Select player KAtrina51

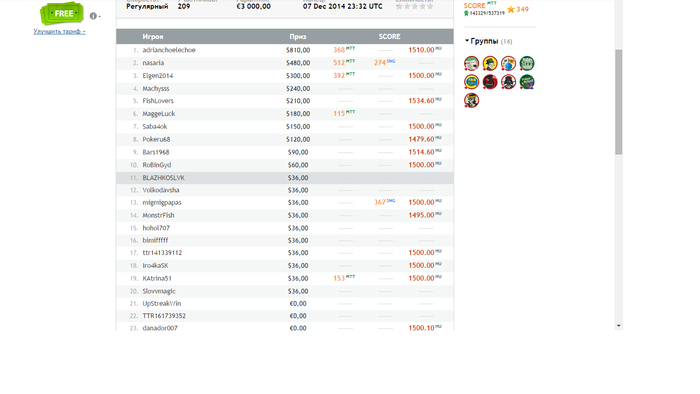coord(157,278)
